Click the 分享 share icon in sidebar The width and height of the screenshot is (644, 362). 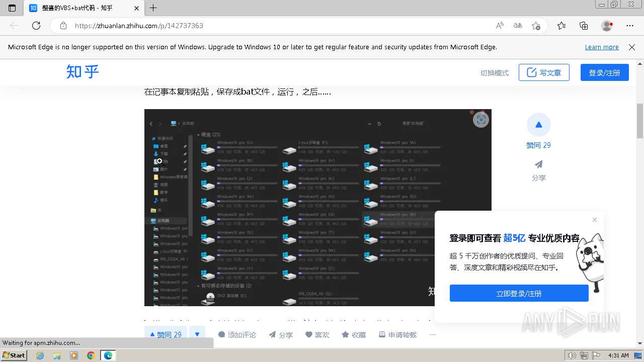538,165
